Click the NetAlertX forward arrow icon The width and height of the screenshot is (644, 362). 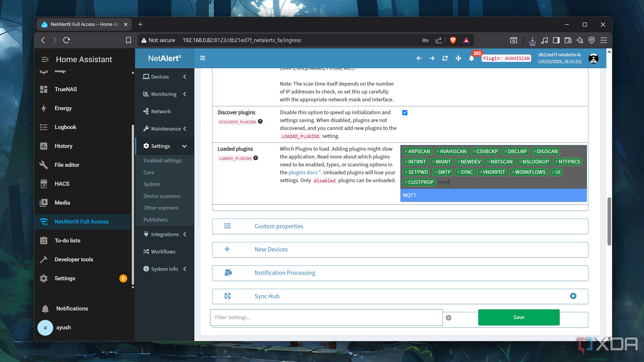[x=432, y=58]
